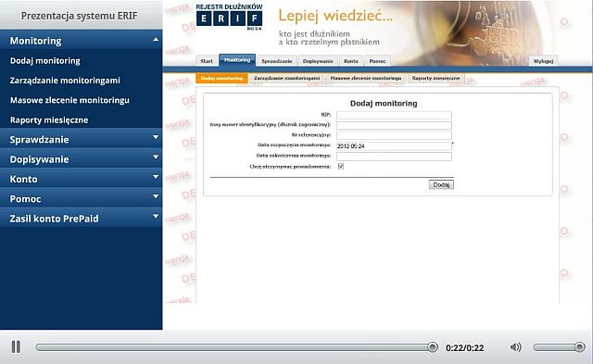593x364 pixels.
Task: Open the Raporty miesięczne sub-tab
Action: (x=435, y=78)
